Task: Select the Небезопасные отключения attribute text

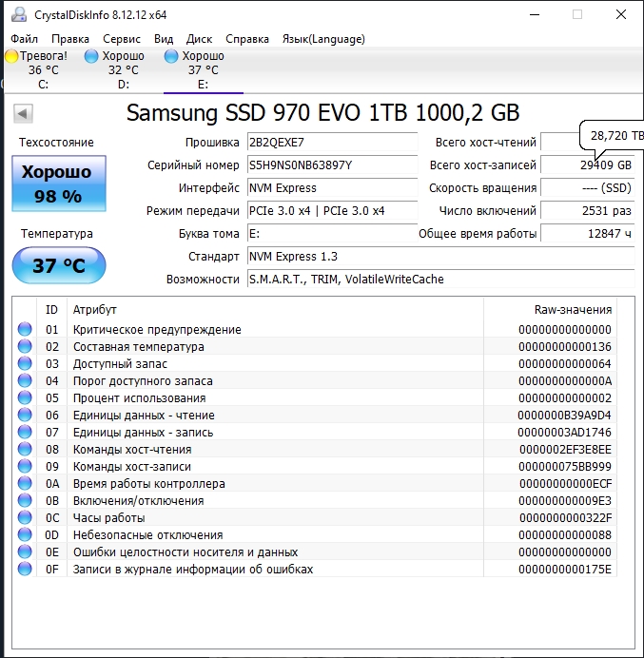Action: [147, 535]
